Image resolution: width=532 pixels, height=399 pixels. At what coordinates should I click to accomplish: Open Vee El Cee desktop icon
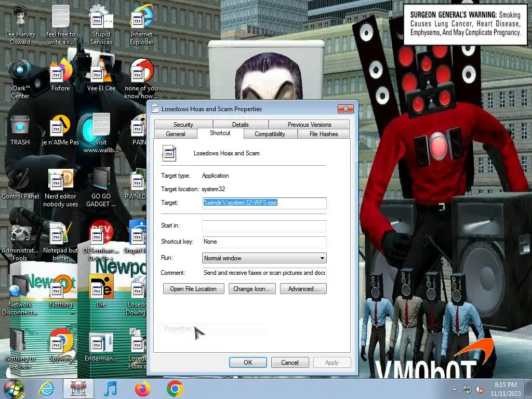(101, 75)
